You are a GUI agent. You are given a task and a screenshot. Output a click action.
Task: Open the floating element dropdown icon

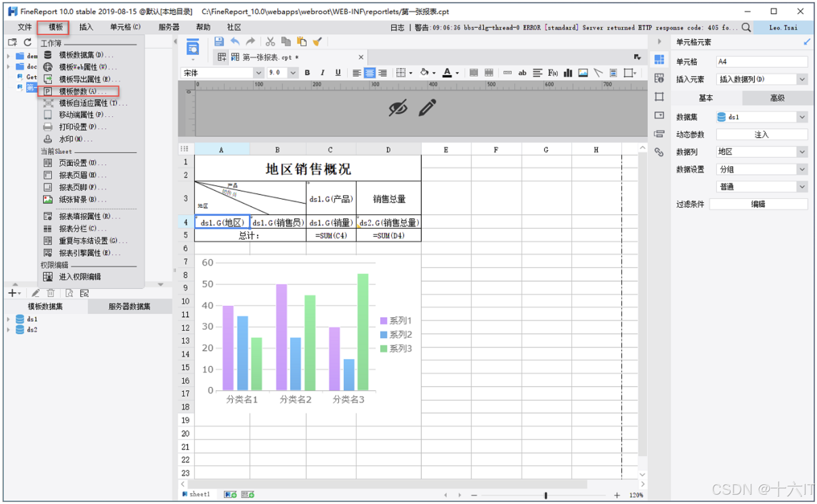[x=630, y=73]
